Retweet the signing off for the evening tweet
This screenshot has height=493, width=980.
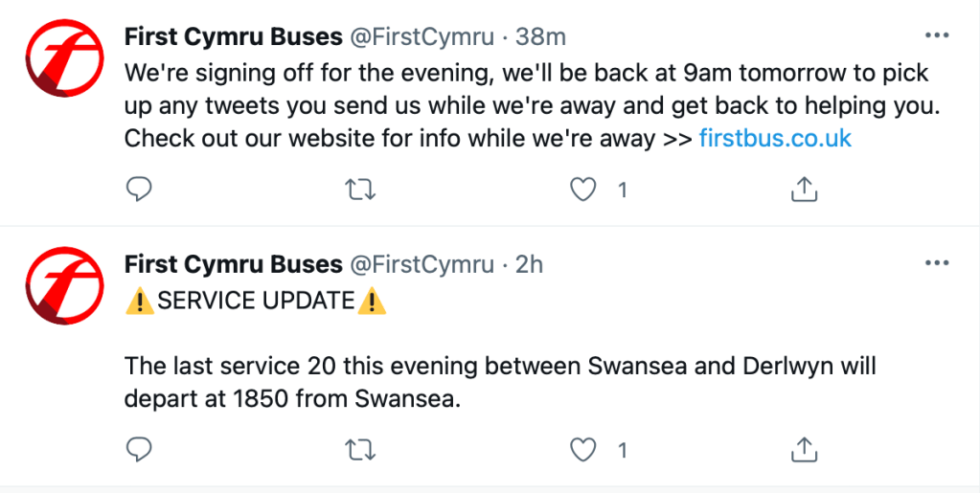click(x=359, y=190)
